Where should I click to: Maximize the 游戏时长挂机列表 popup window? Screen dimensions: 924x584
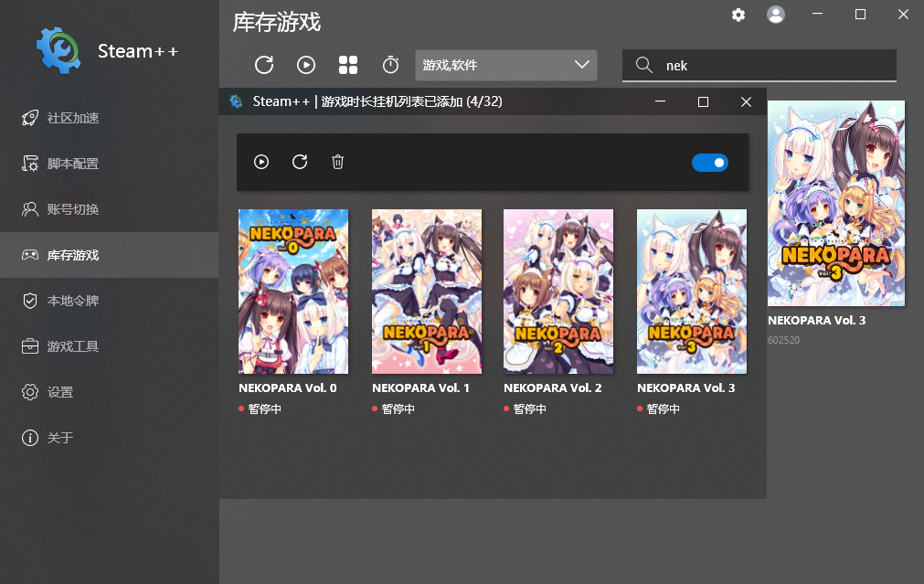tap(703, 102)
